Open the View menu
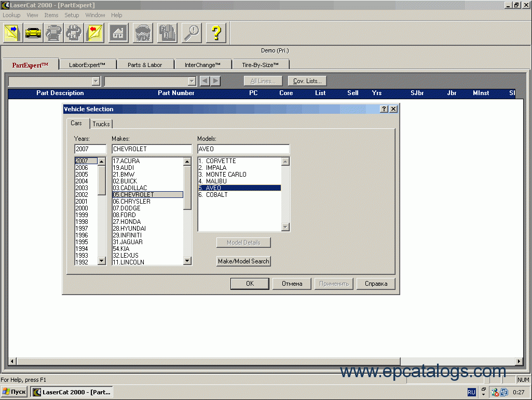 [32, 15]
